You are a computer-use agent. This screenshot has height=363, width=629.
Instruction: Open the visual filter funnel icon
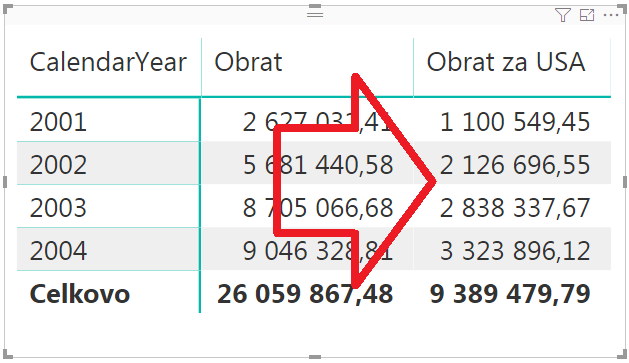coord(562,15)
